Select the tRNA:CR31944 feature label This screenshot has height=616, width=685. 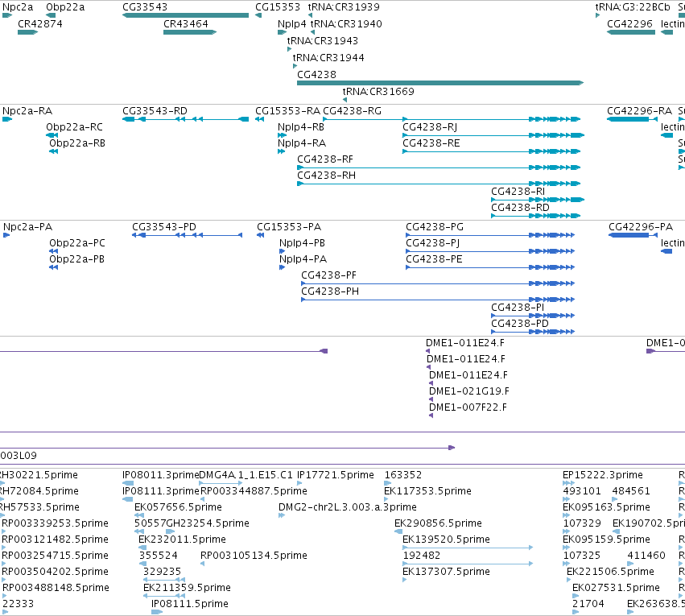328,58
